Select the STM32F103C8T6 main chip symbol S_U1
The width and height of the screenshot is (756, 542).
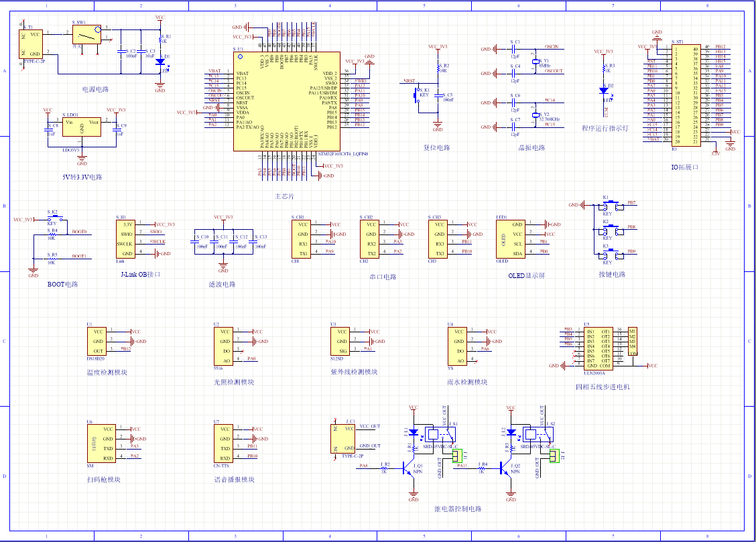[x=287, y=102]
